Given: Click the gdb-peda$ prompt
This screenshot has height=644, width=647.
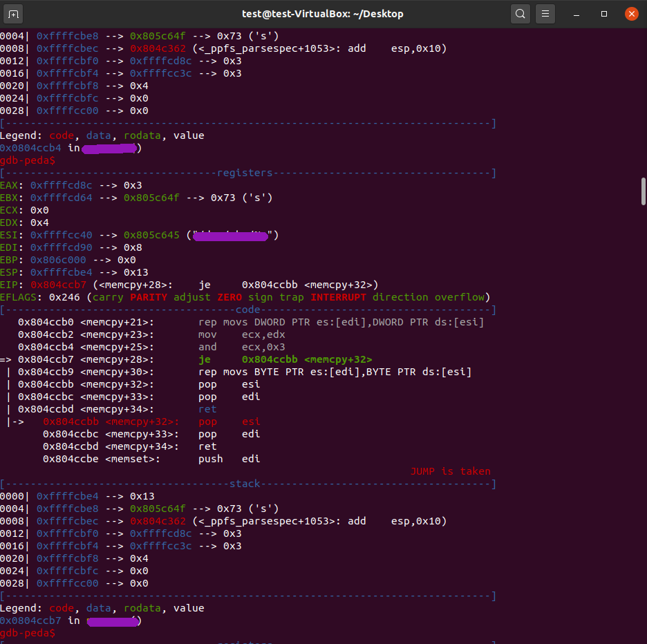Looking at the screenshot, I should [28, 632].
